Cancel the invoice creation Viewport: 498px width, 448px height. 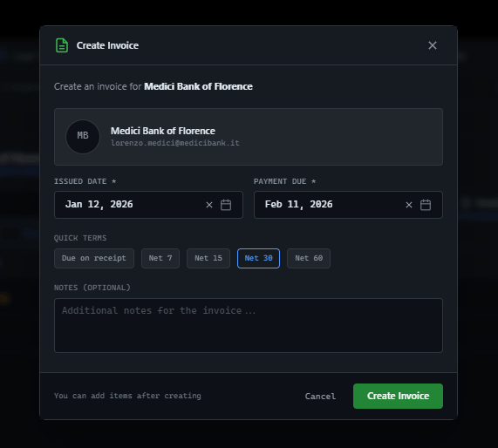pos(320,397)
